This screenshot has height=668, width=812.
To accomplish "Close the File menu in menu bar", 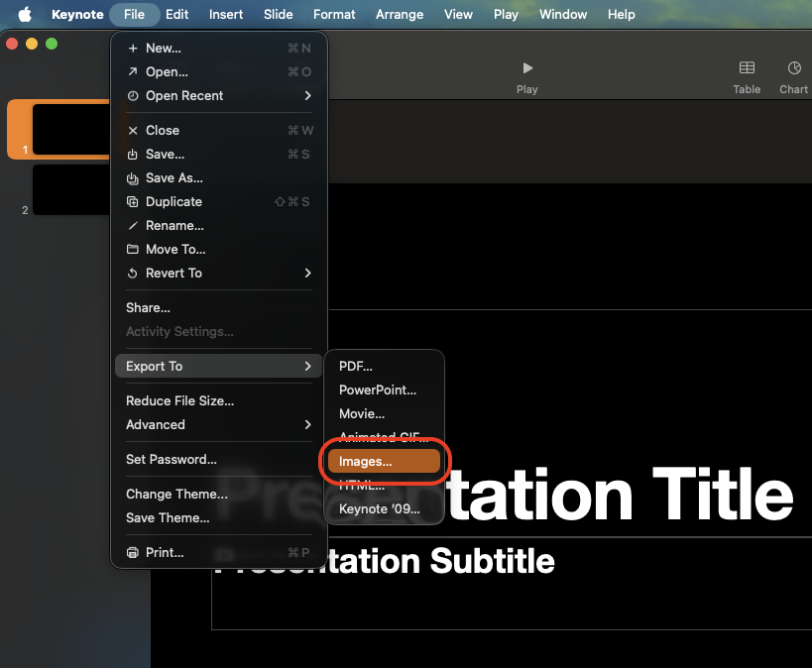I will 134,15.
